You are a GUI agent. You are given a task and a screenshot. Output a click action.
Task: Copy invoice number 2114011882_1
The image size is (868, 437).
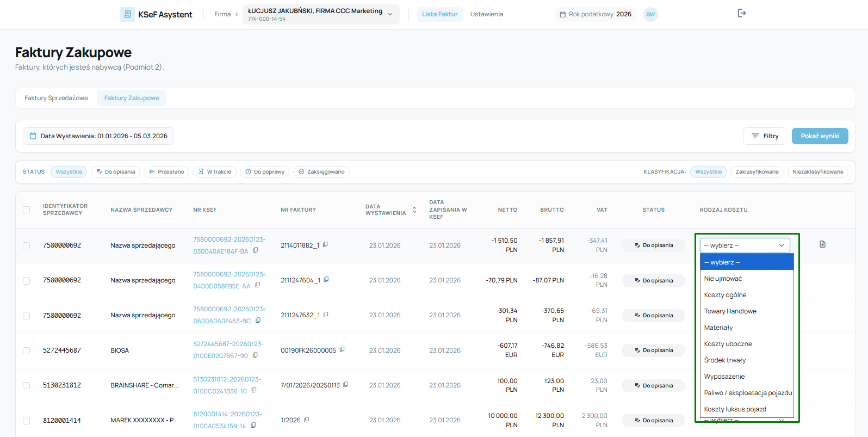[325, 245]
